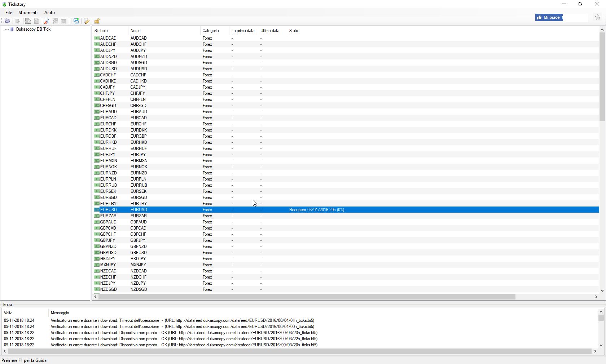606x364 pixels.
Task: Click the Recupero 03/01/2016 20h status text
Action: pyautogui.click(x=317, y=210)
